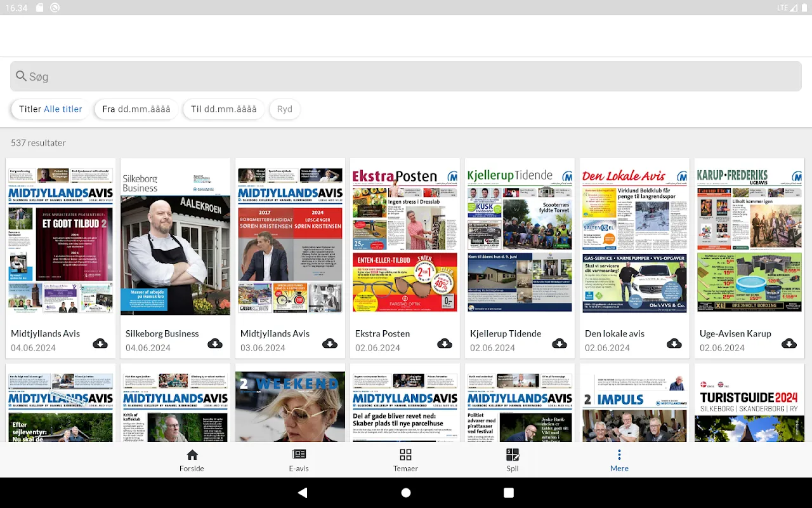The height and width of the screenshot is (508, 812).
Task: Tap the battery icon in status bar
Action: [x=803, y=8]
